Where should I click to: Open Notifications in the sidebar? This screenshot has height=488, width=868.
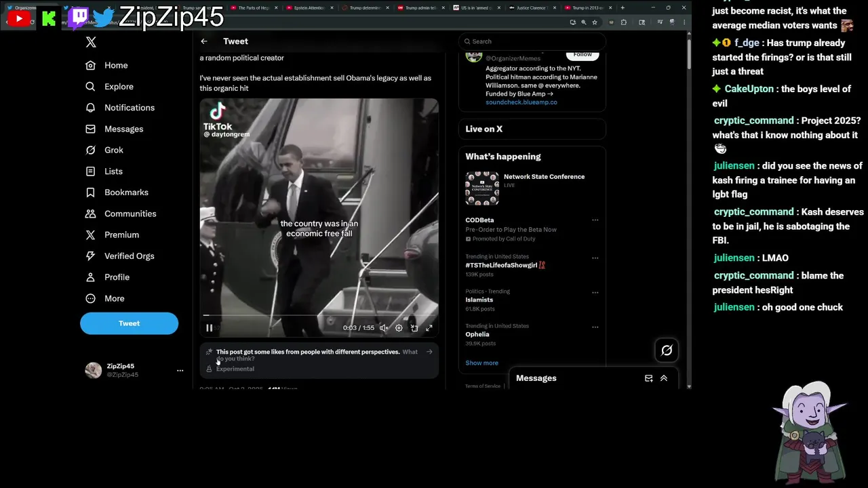pyautogui.click(x=120, y=108)
